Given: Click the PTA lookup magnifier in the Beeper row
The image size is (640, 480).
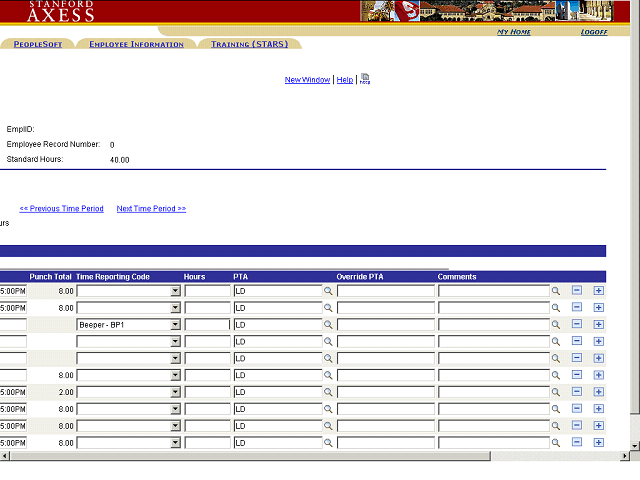Looking at the screenshot, I should pos(327,325).
